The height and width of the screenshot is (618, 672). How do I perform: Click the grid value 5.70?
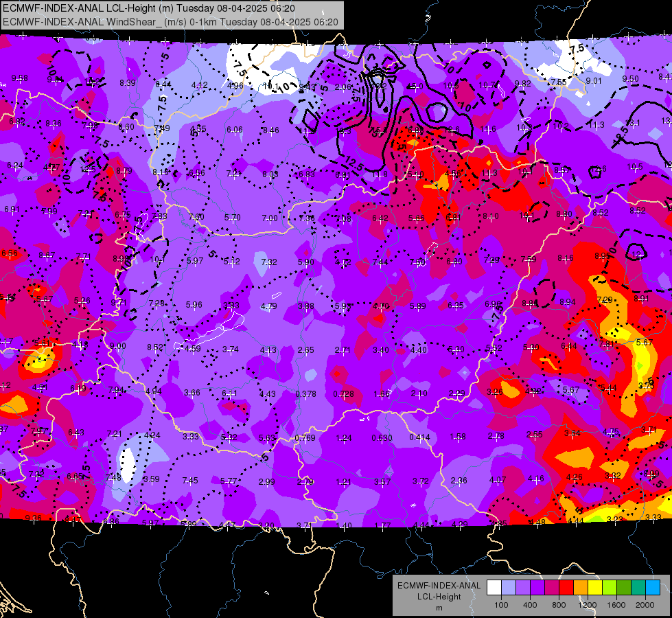232,218
